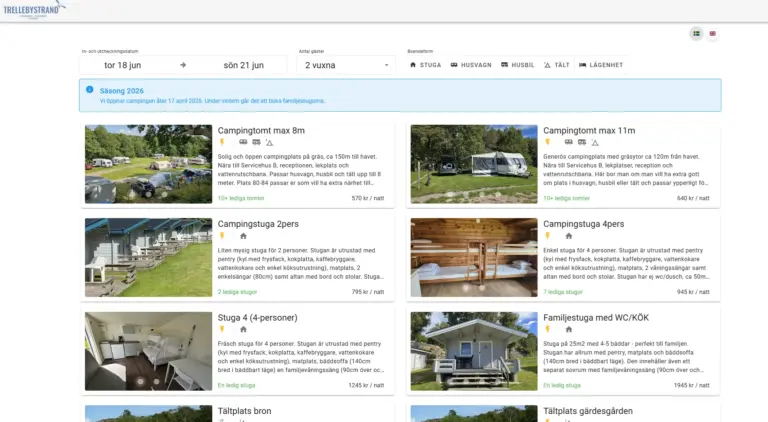The width and height of the screenshot is (768, 422).
Task: Click cabin icon on Familjestuga med WC/KÖK
Action: pyautogui.click(x=569, y=329)
